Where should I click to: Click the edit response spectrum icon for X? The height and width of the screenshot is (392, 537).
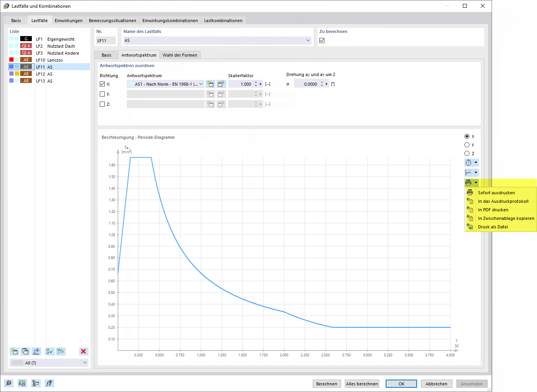pos(221,84)
